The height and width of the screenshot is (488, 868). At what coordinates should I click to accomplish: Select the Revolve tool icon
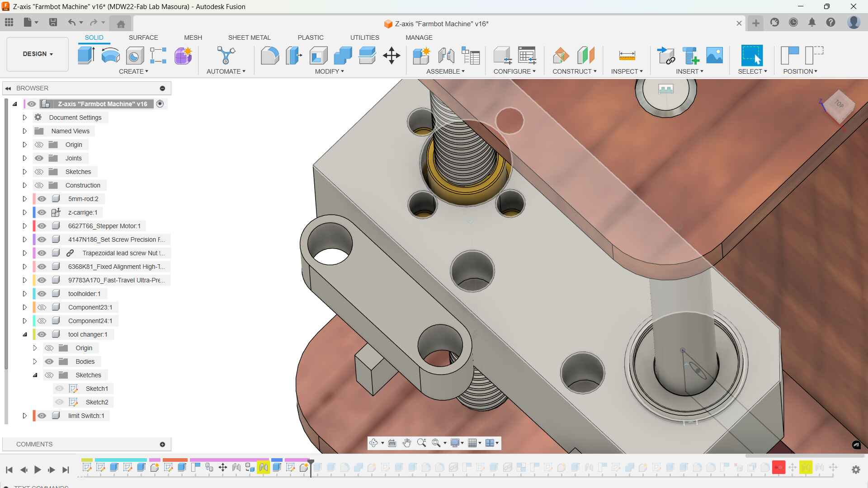click(x=110, y=56)
